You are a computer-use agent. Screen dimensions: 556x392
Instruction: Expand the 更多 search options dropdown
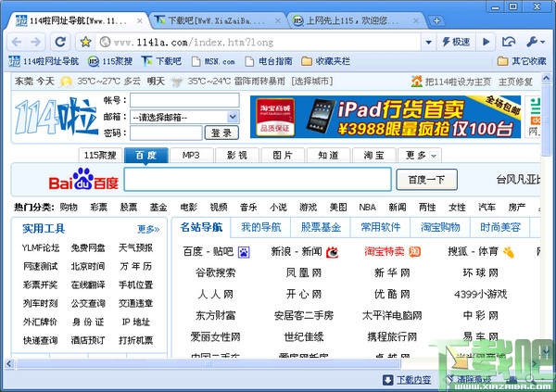pos(420,155)
